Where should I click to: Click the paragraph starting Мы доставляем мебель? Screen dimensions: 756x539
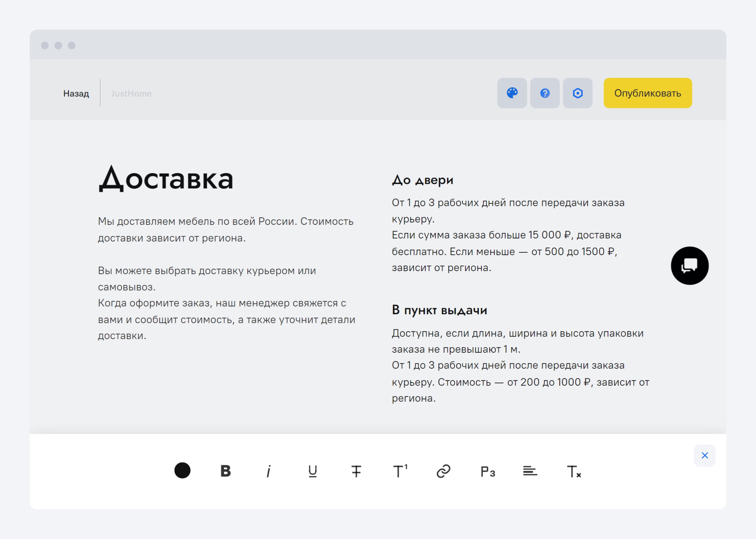point(226,230)
